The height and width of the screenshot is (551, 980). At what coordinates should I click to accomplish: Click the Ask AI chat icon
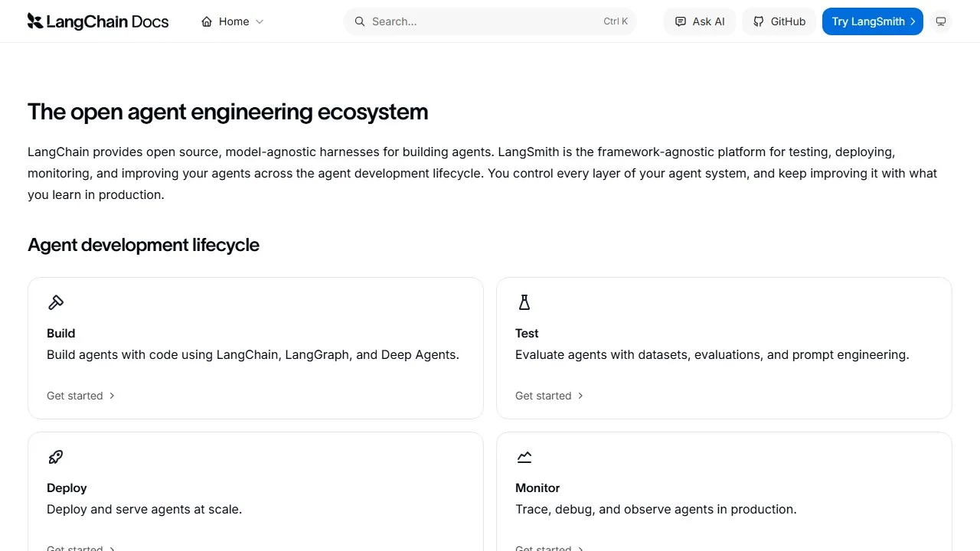(x=681, y=21)
